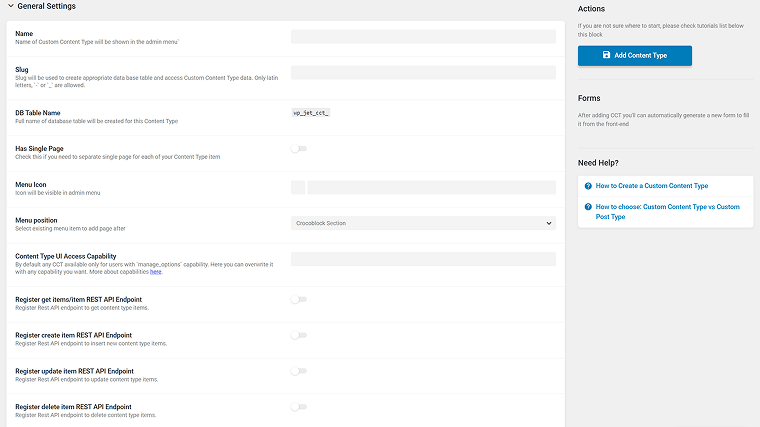Collapse the General Settings section chevron

(x=11, y=6)
